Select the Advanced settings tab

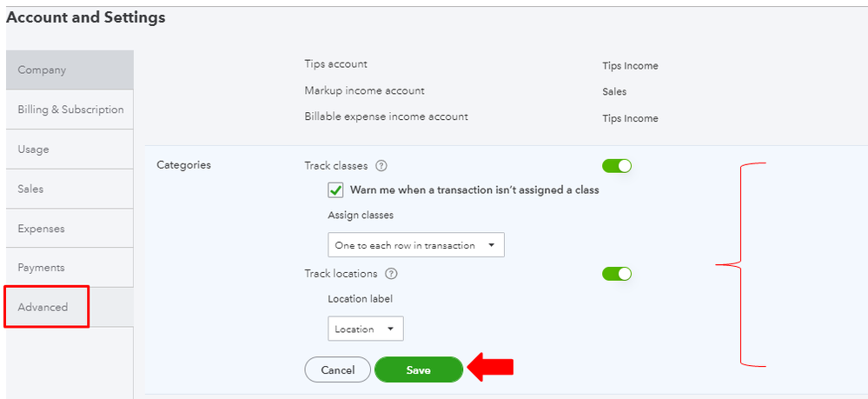pos(70,307)
